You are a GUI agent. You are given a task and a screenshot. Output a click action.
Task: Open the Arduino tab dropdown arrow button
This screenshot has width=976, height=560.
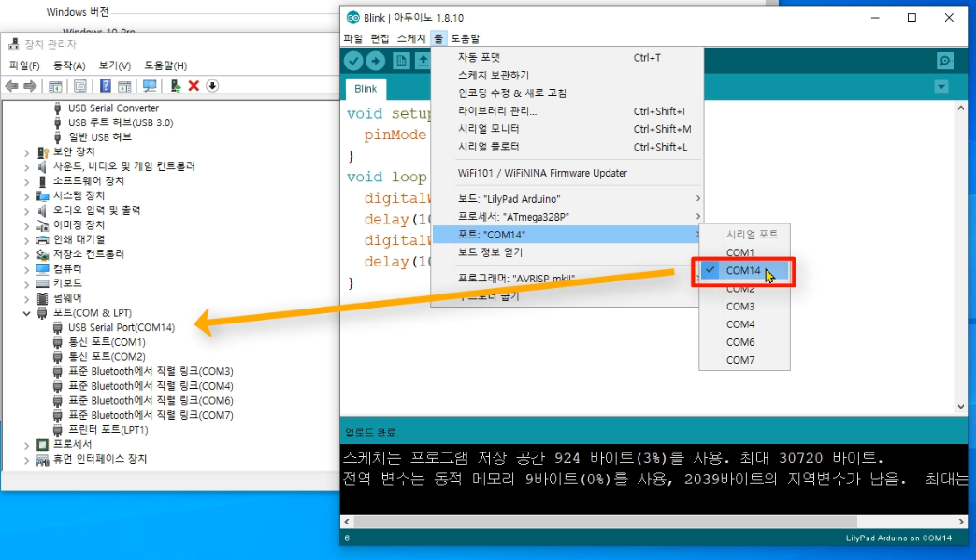point(941,87)
